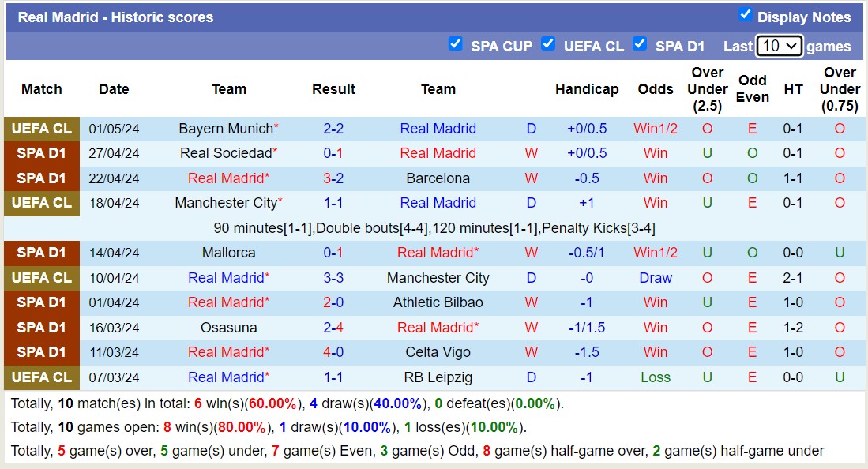Viewport: 868px width, 469px height.
Task: Click the penalty kicks note row
Action: tap(434, 227)
